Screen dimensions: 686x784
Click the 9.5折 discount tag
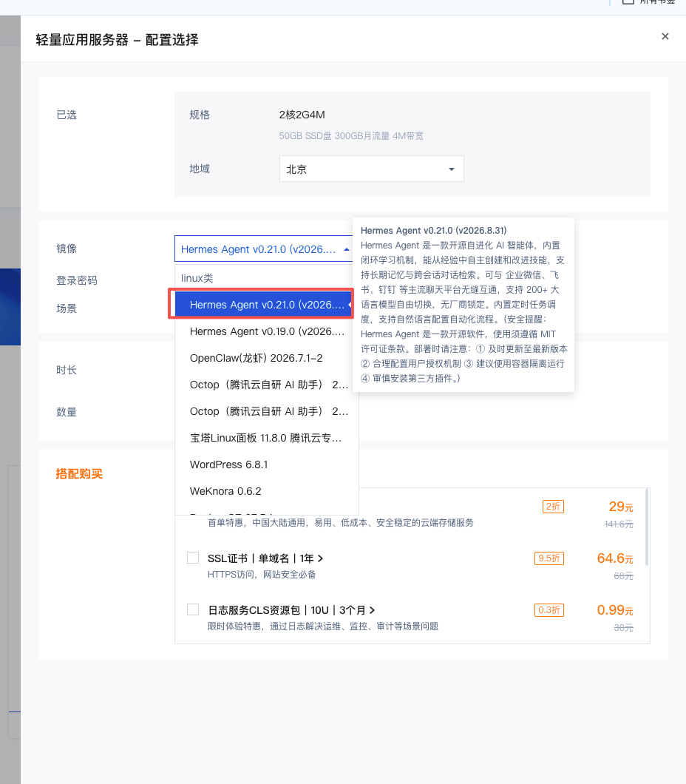coord(549,558)
